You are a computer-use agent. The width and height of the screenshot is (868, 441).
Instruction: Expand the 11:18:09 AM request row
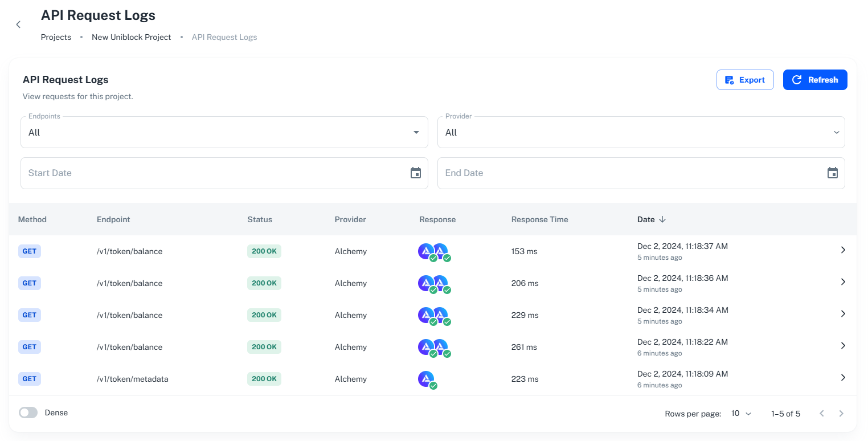tap(843, 378)
